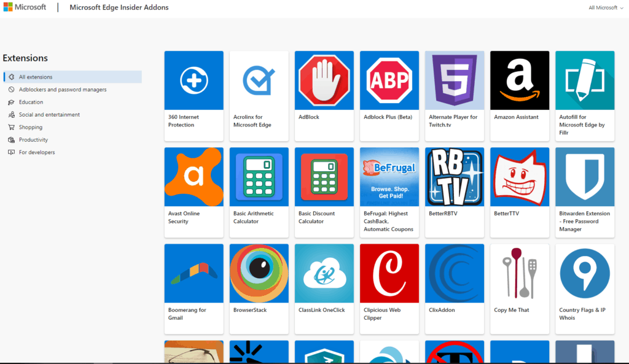Click the Avast Online Security label
The image size is (629, 364).
coord(184,217)
